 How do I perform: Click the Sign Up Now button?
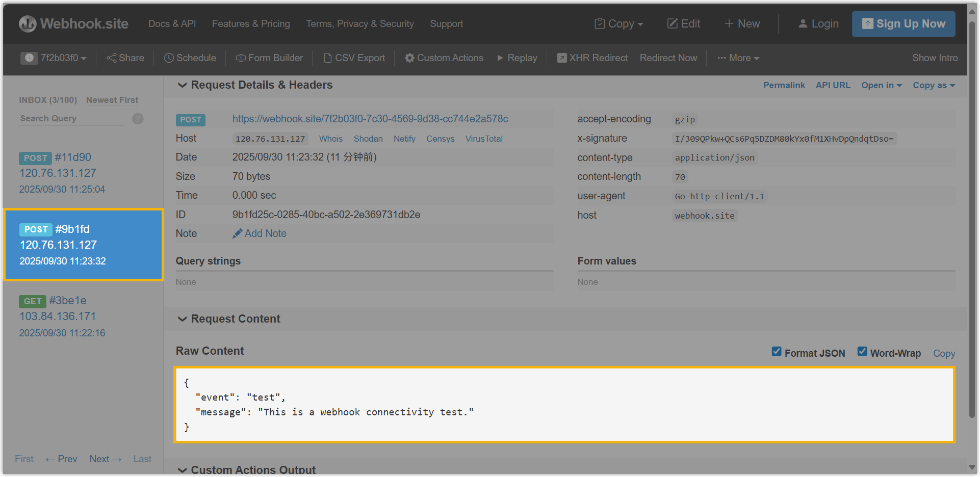tap(904, 24)
